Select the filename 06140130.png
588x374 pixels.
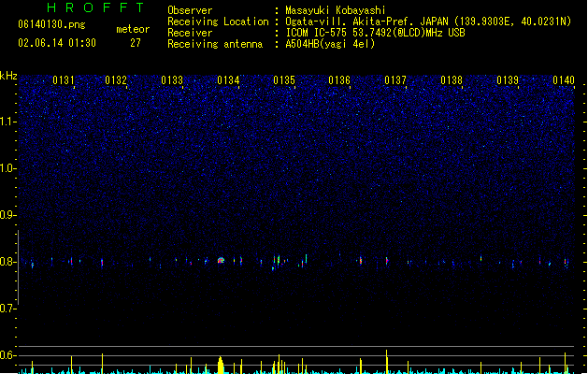pos(51,24)
